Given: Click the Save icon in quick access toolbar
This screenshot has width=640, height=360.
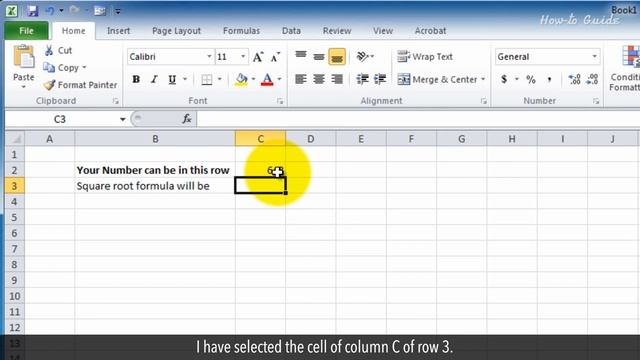Looking at the screenshot, I should coord(32,11).
